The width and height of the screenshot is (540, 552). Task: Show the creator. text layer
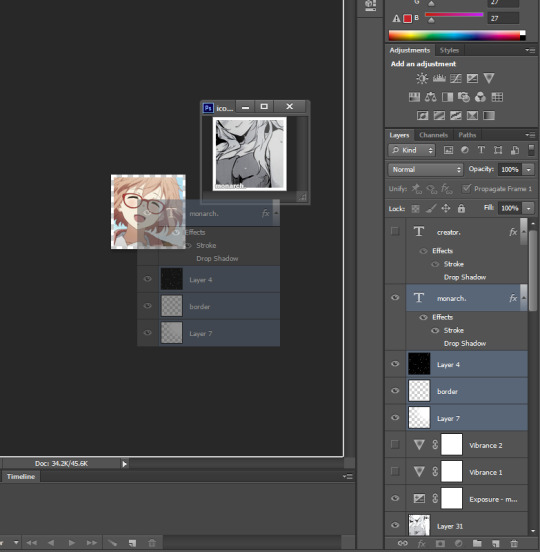pyautogui.click(x=395, y=231)
